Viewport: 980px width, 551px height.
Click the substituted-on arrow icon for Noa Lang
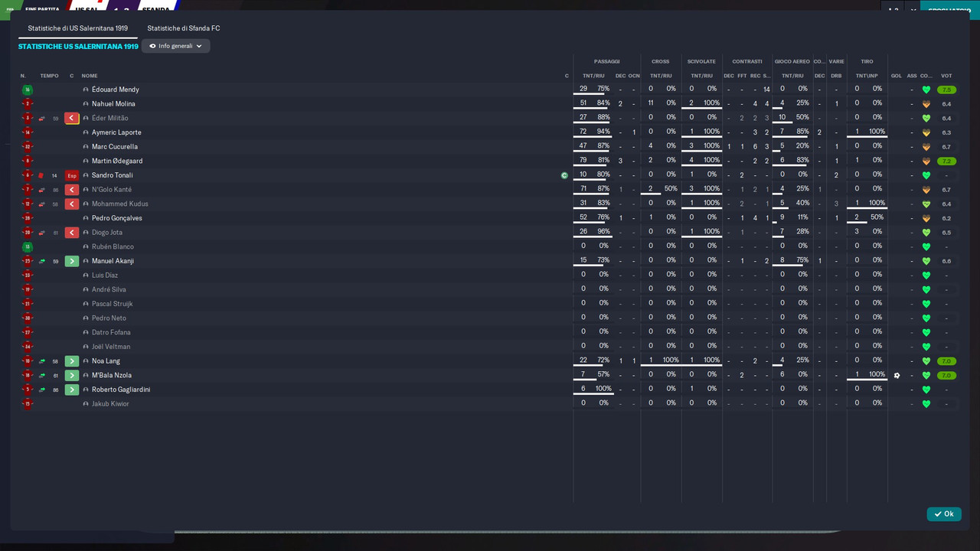point(72,361)
